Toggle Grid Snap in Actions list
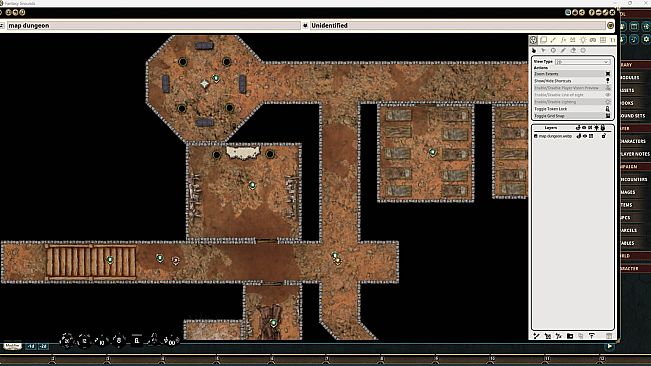The height and width of the screenshot is (366, 651). (x=571, y=116)
